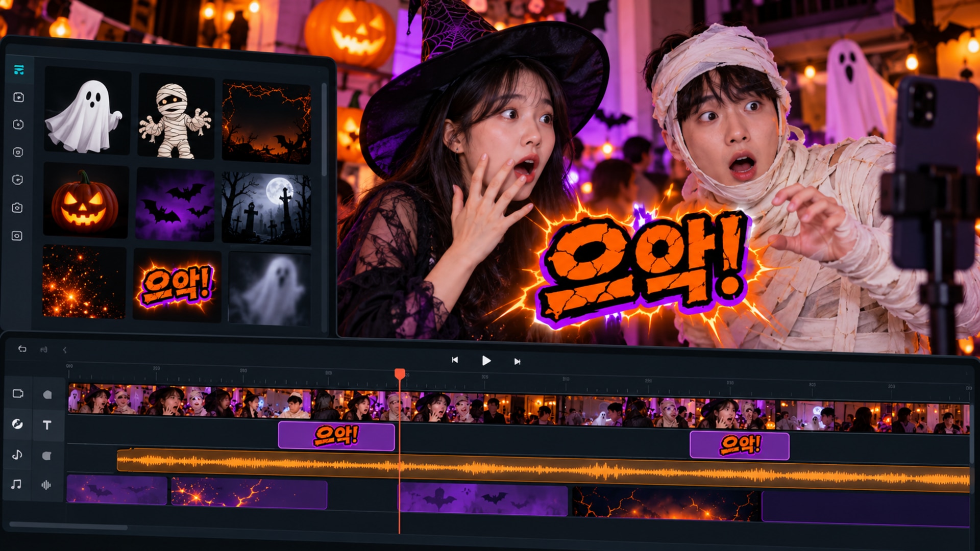The width and height of the screenshot is (980, 551).
Task: Select the purple lightning effect clip
Action: [x=249, y=493]
